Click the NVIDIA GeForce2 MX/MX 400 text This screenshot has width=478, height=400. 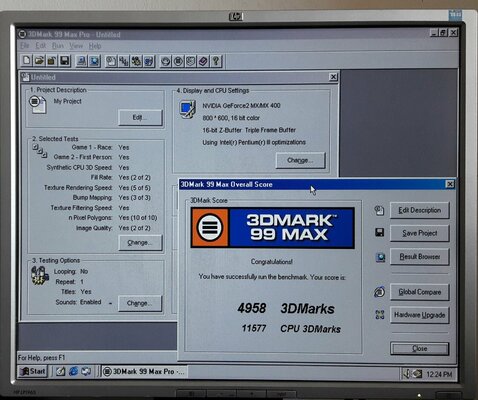tap(241, 106)
